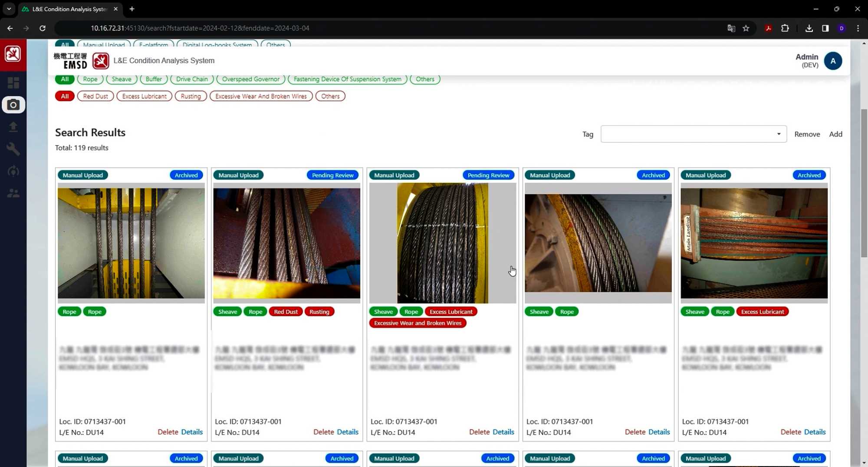Bookmark this page with the star icon

pyautogui.click(x=746, y=28)
